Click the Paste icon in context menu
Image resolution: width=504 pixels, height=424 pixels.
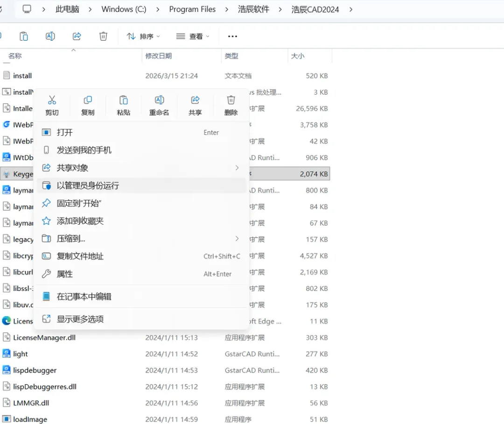coord(123,100)
